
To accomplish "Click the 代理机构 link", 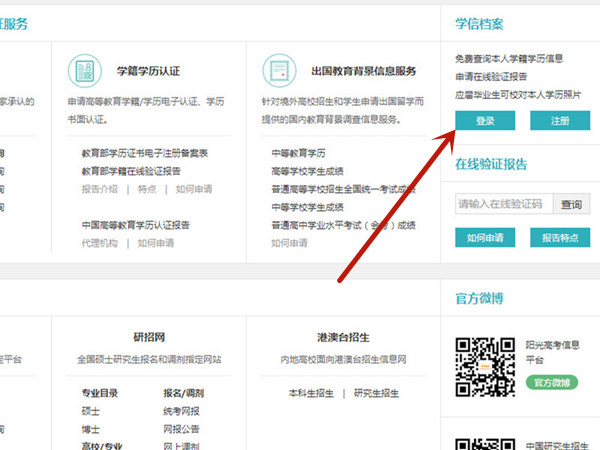I will tap(99, 242).
